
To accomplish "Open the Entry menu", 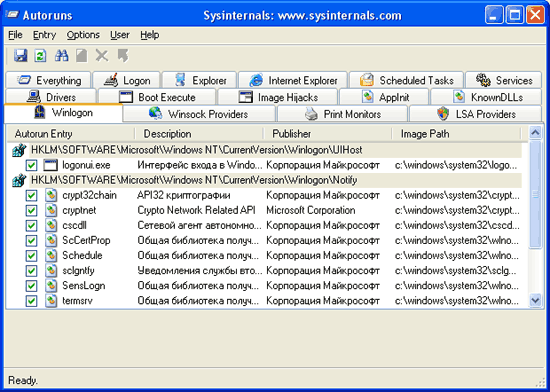I will tap(45, 35).
